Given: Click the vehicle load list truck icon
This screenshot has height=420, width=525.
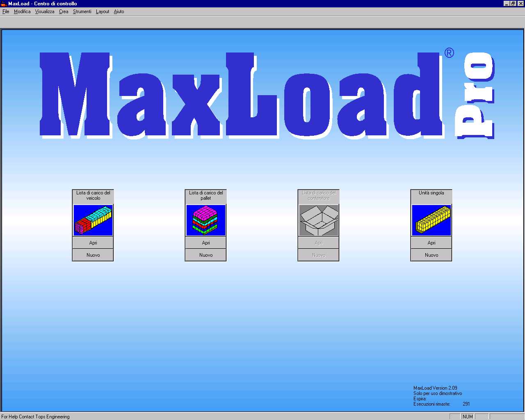Looking at the screenshot, I should point(93,220).
